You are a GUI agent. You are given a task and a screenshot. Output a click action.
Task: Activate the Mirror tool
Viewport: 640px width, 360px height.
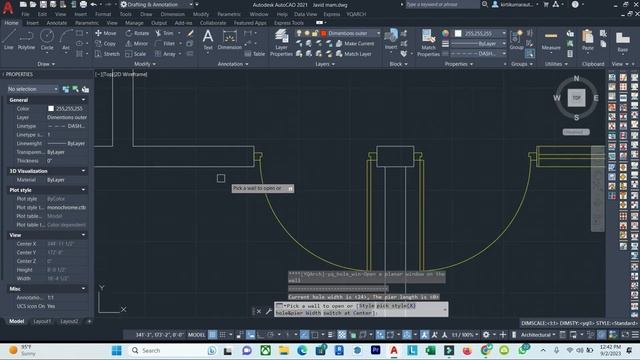137,43
